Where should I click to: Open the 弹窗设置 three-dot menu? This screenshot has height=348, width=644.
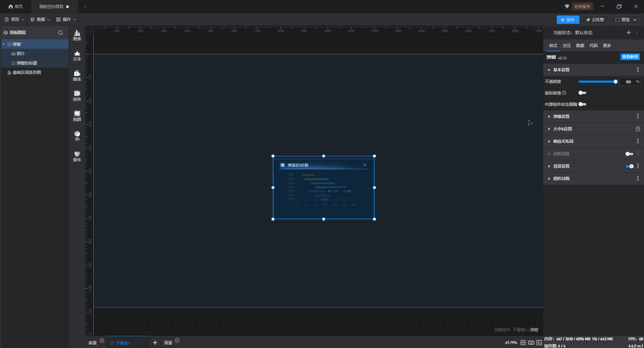[x=638, y=116]
